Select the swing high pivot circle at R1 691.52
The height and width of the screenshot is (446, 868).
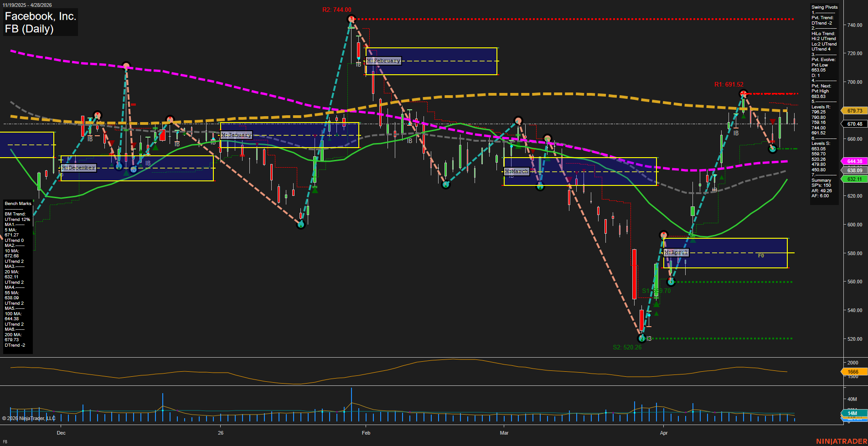pos(744,94)
